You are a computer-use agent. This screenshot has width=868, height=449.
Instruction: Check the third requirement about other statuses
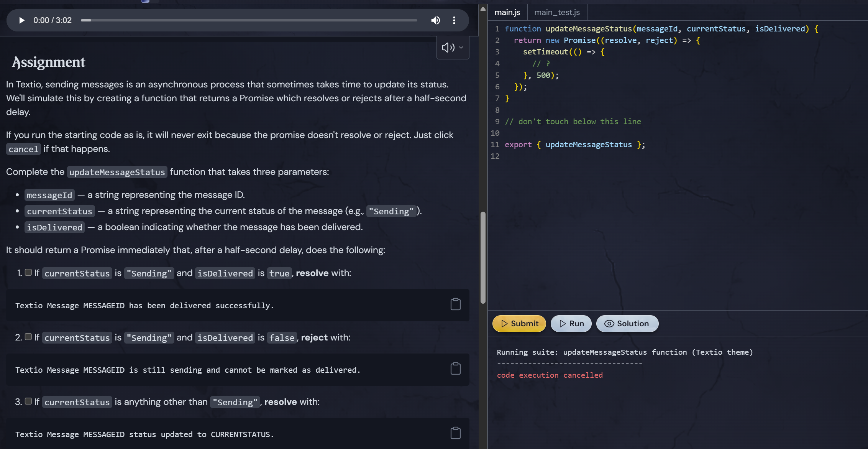coord(28,401)
